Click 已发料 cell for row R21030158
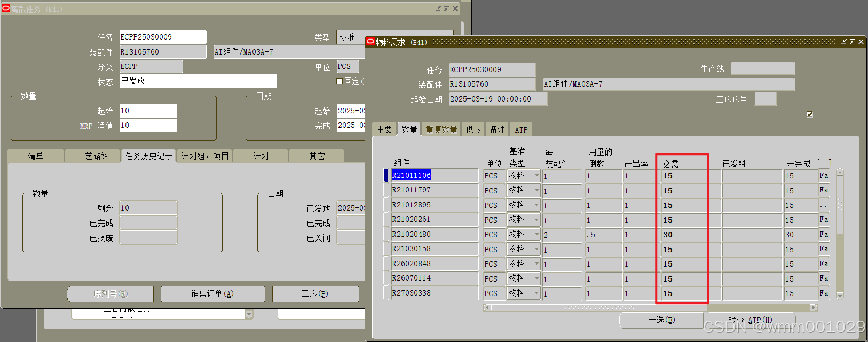 coord(752,249)
